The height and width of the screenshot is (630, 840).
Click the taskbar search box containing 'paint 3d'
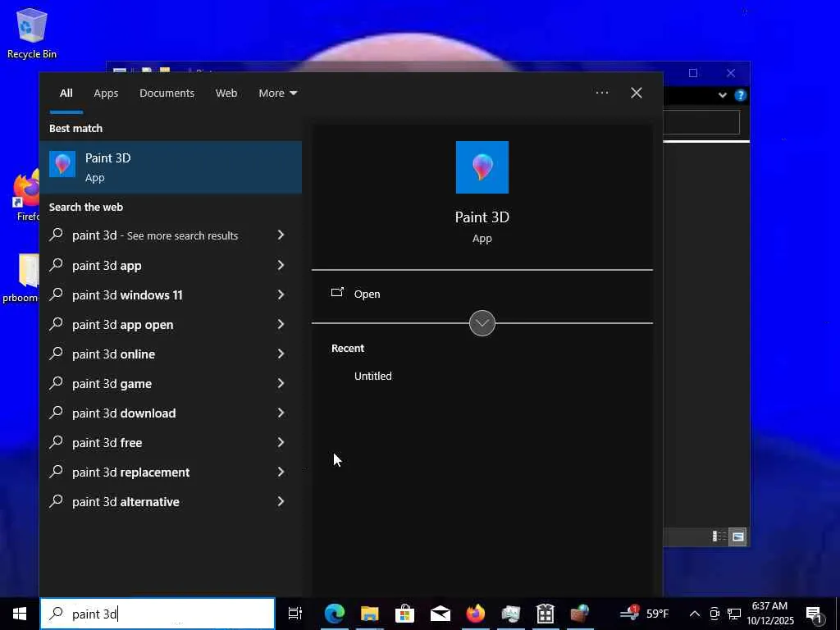click(157, 614)
